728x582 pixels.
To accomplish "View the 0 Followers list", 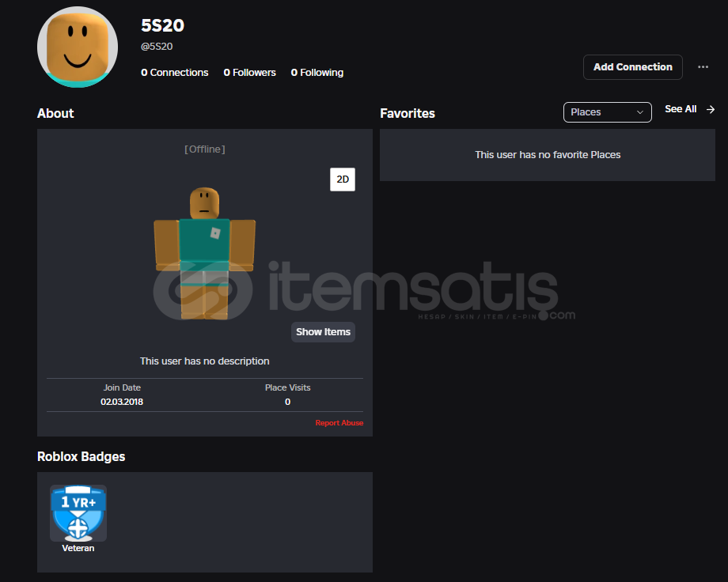I will pyautogui.click(x=250, y=73).
